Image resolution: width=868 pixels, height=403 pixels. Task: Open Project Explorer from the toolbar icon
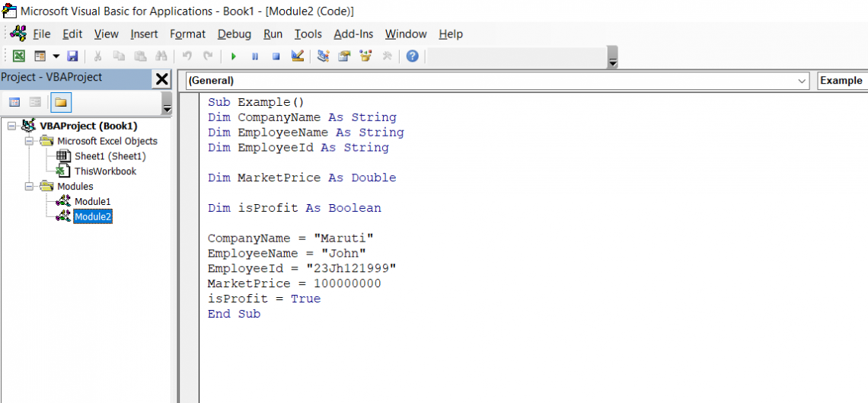tap(324, 56)
